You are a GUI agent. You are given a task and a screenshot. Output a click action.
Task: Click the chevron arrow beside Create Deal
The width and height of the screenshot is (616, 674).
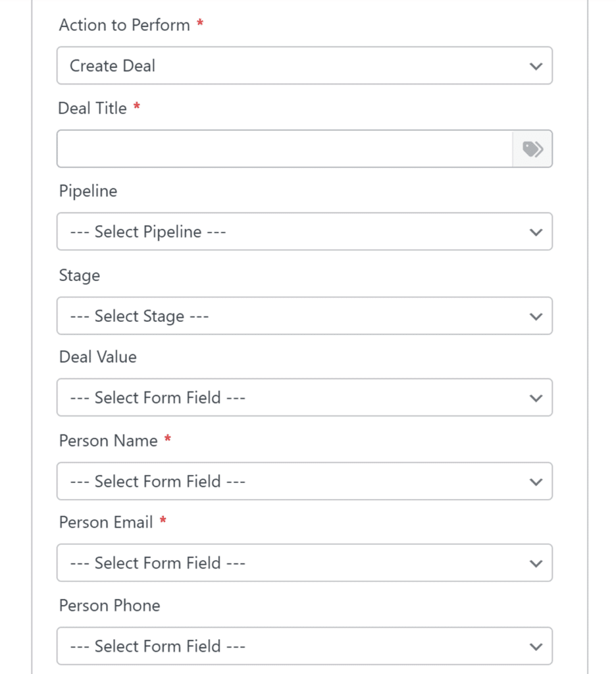(x=536, y=66)
